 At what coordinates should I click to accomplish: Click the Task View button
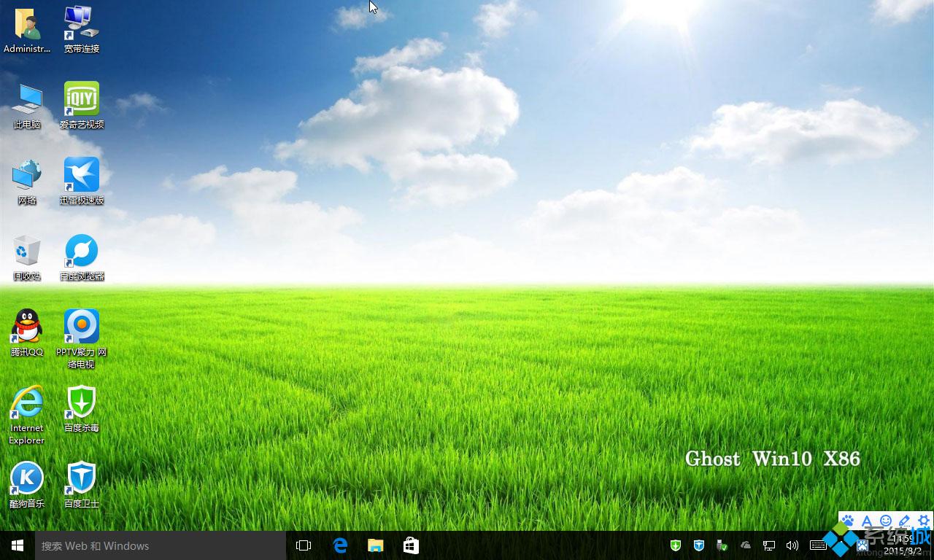303,545
